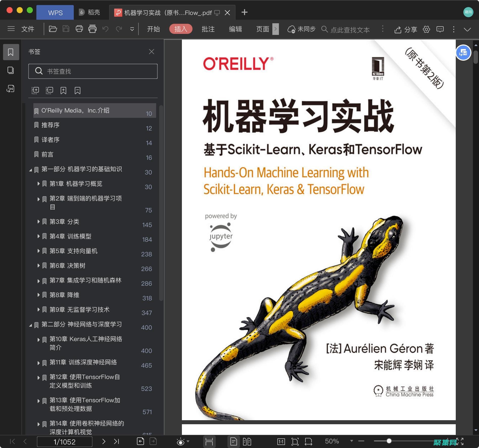The width and height of the screenshot is (479, 448).
Task: Switch to the 批注 ribbon tab
Action: click(x=208, y=29)
